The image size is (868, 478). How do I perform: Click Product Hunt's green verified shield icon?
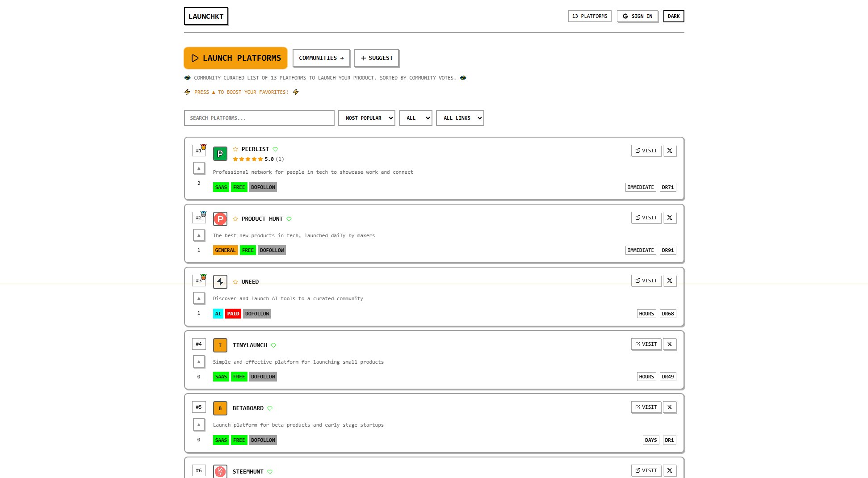click(289, 219)
